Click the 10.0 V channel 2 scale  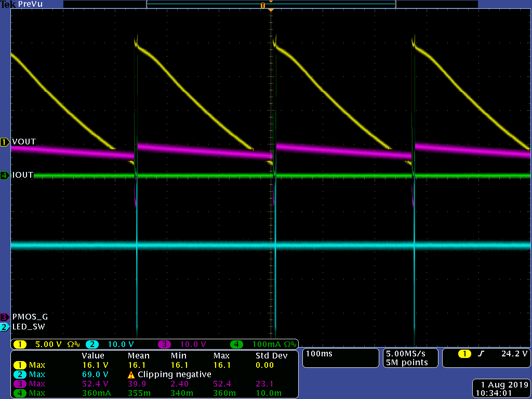(x=121, y=344)
